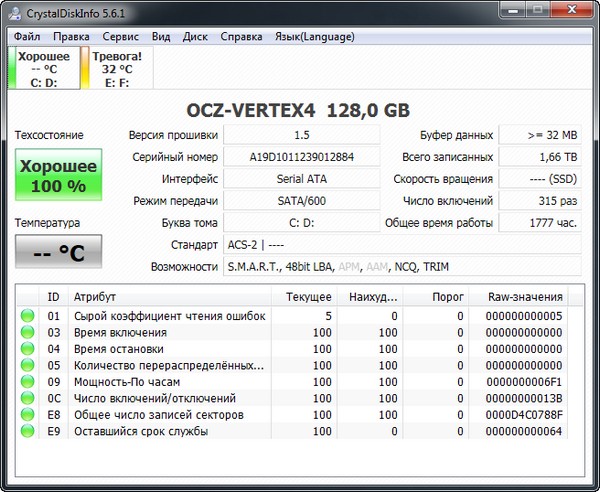Click status icon for Время остановки attribute
Viewport: 600px width, 492px height.
(27, 349)
